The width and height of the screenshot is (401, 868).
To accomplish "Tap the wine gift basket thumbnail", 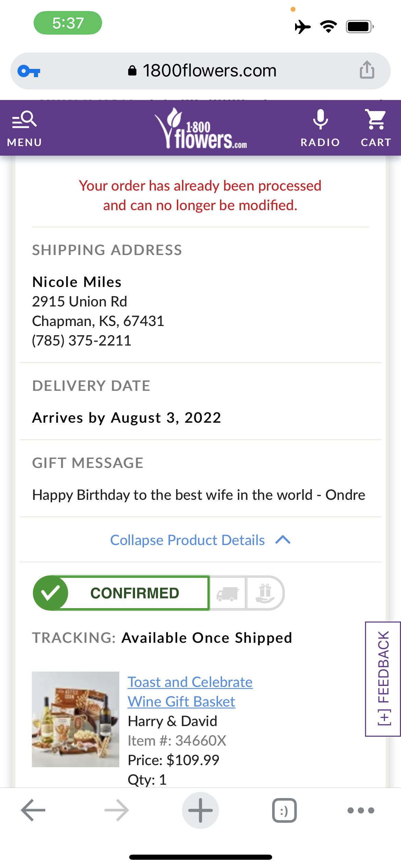I will coord(75,719).
